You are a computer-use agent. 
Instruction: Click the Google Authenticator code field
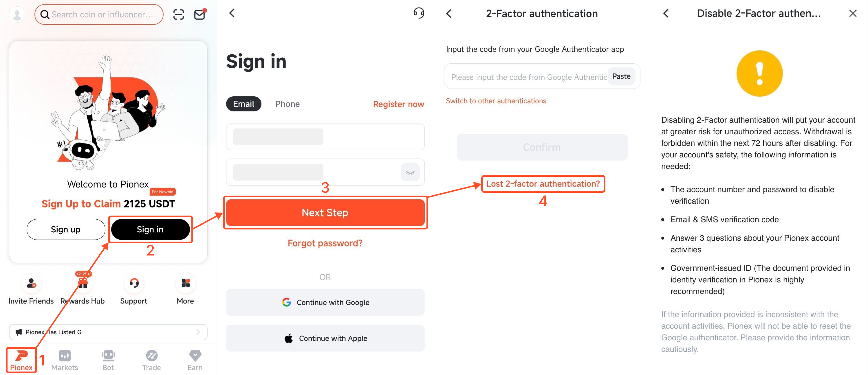click(528, 77)
